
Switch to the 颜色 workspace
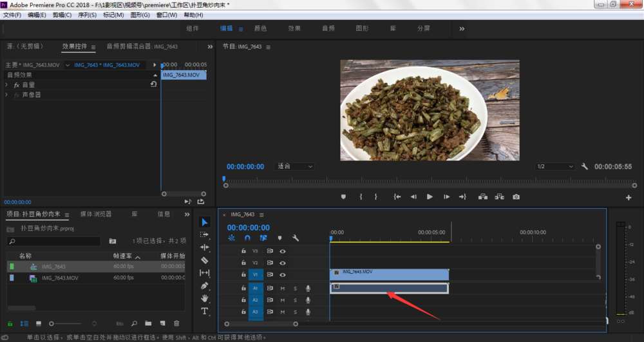[x=261, y=28]
